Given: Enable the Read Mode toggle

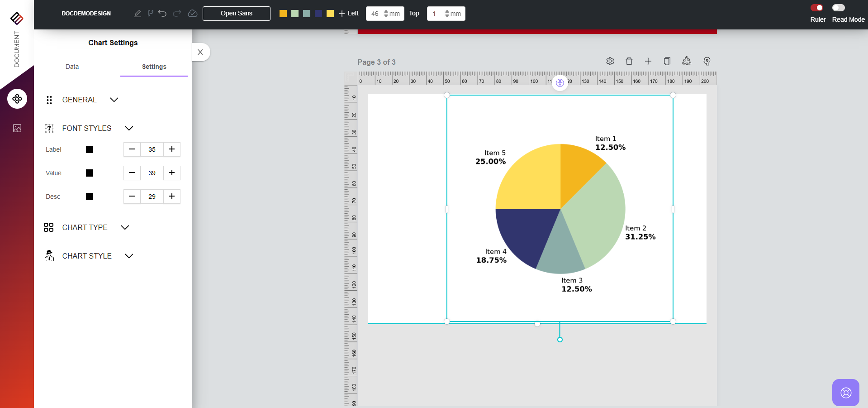Looking at the screenshot, I should click(838, 8).
